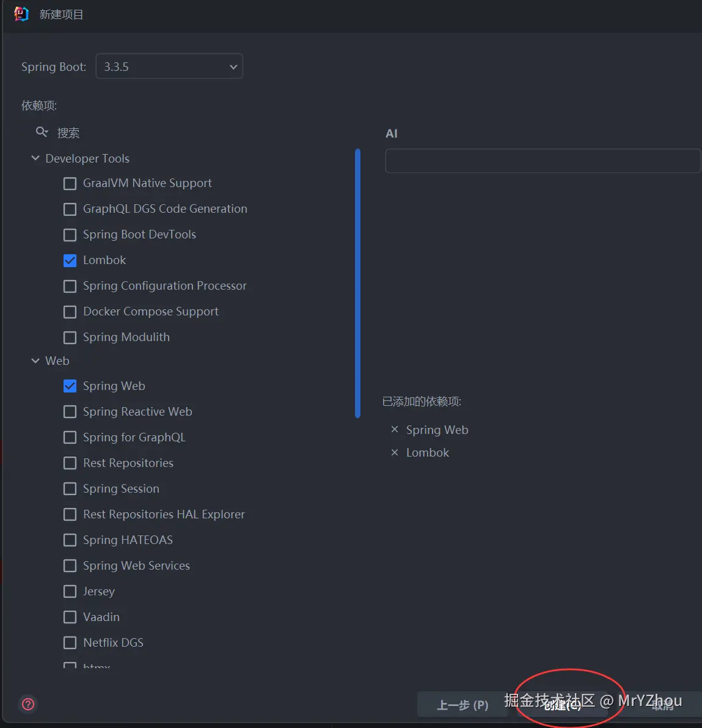The image size is (702, 728).
Task: Uncheck the Lombok checkbox
Action: click(x=70, y=260)
